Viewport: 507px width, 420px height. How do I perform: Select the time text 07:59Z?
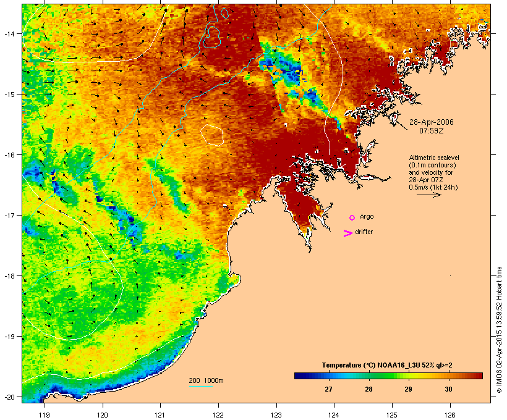tap(432, 131)
